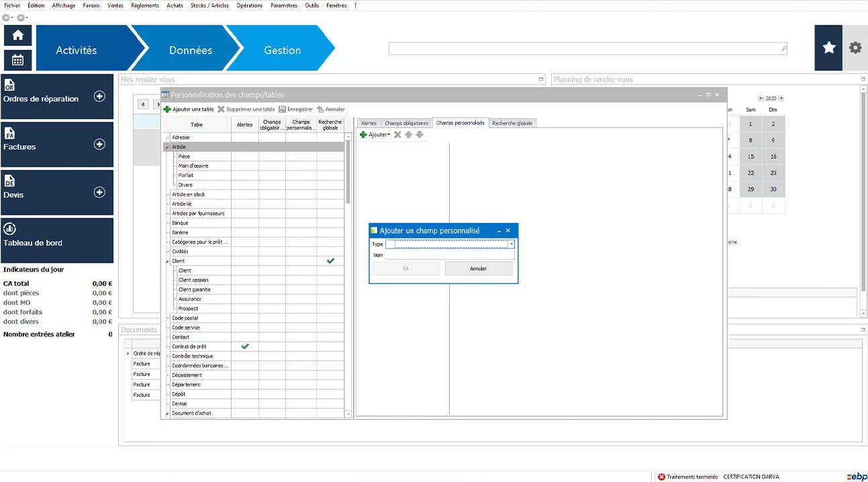Click the home icon button
Image resolution: width=868 pixels, height=482 pixels.
click(x=17, y=36)
